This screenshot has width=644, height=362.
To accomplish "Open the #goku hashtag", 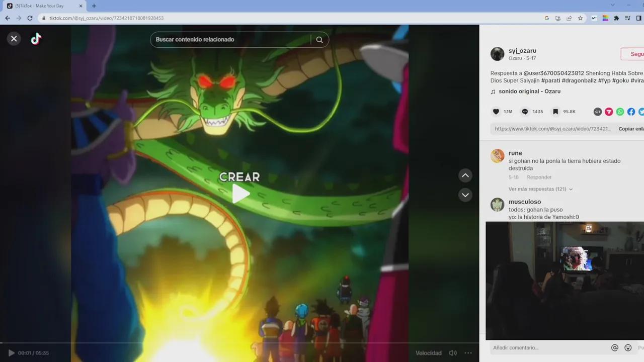I will (620, 80).
